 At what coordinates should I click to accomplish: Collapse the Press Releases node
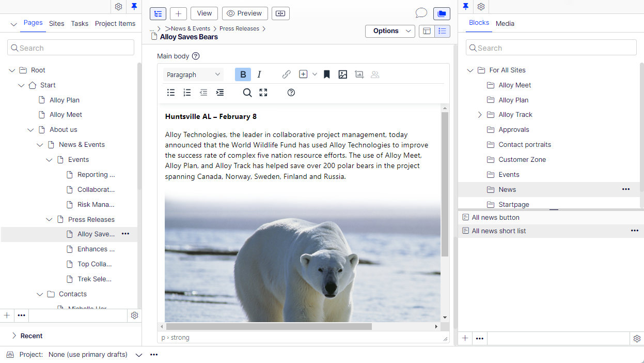click(49, 220)
